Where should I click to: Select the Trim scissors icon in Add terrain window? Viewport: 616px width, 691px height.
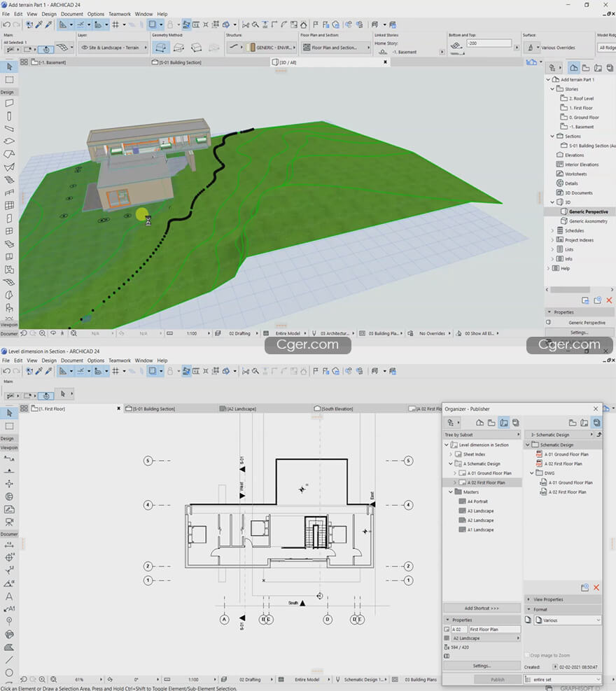246,25
